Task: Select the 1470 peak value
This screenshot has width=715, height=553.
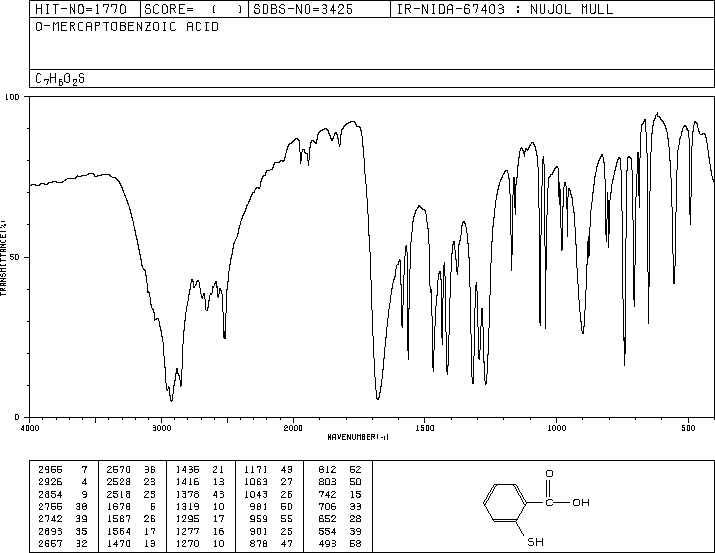Action: point(119,543)
